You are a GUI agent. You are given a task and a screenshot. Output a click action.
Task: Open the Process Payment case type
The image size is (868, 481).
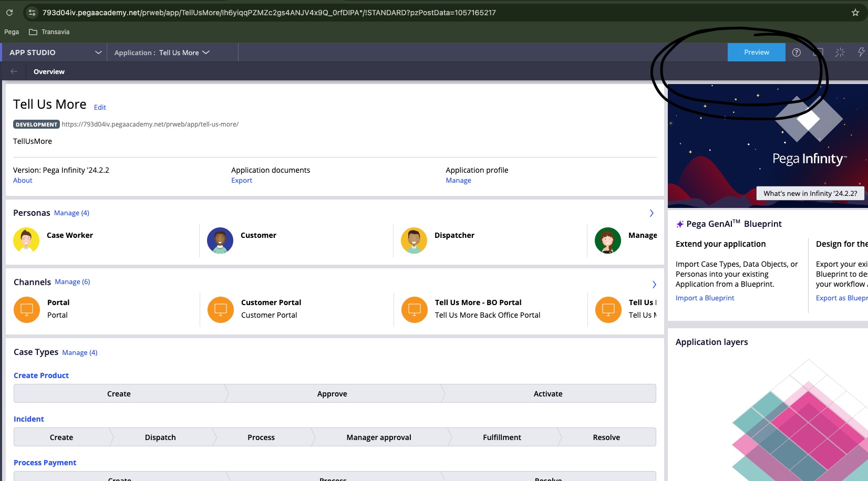tap(45, 463)
